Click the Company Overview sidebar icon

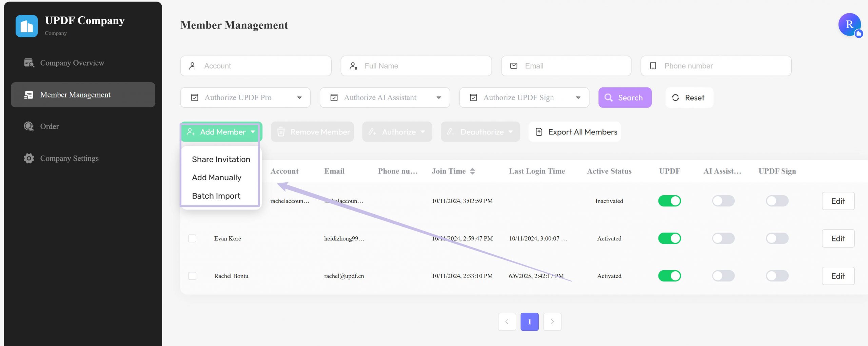(x=29, y=63)
